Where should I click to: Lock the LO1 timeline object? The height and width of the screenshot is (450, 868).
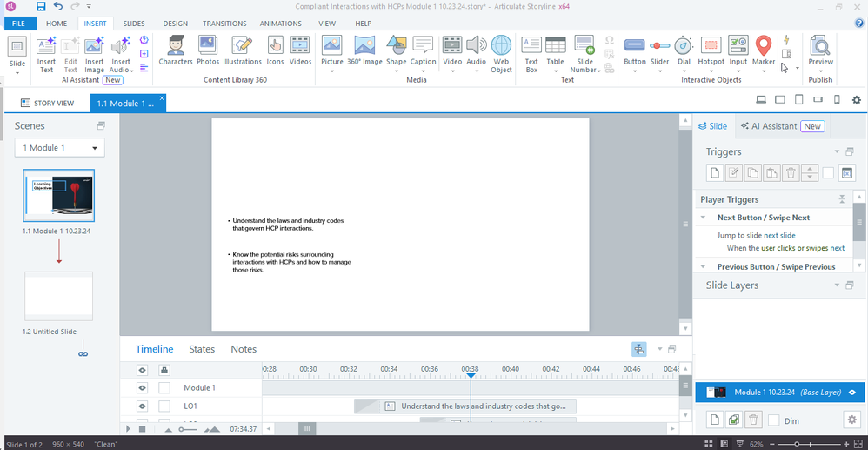coord(164,406)
